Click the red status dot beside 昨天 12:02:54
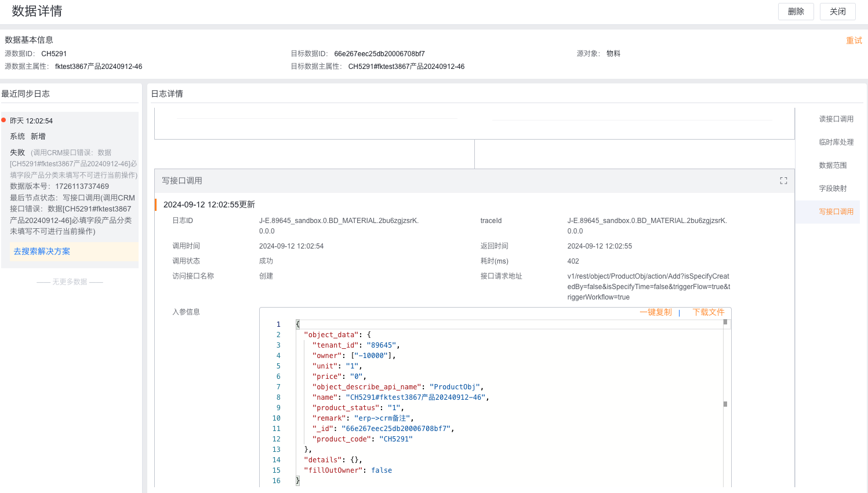 (x=3, y=120)
